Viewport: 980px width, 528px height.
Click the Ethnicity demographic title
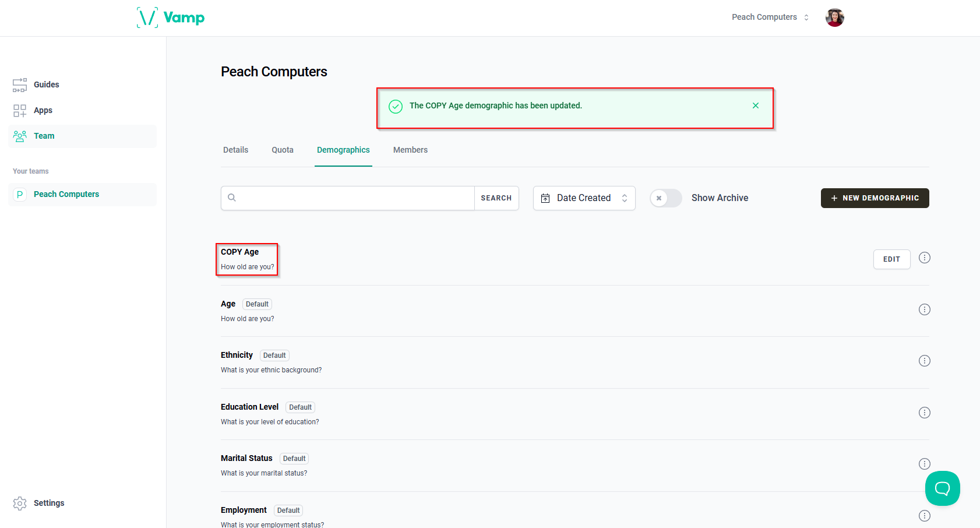237,355
